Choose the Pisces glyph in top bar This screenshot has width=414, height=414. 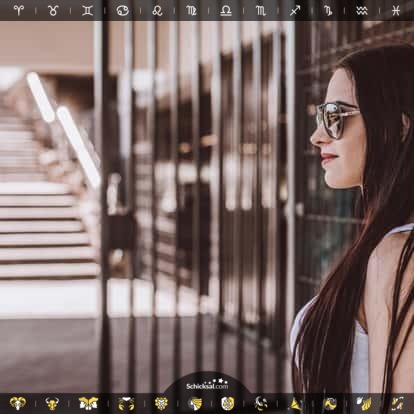396,10
